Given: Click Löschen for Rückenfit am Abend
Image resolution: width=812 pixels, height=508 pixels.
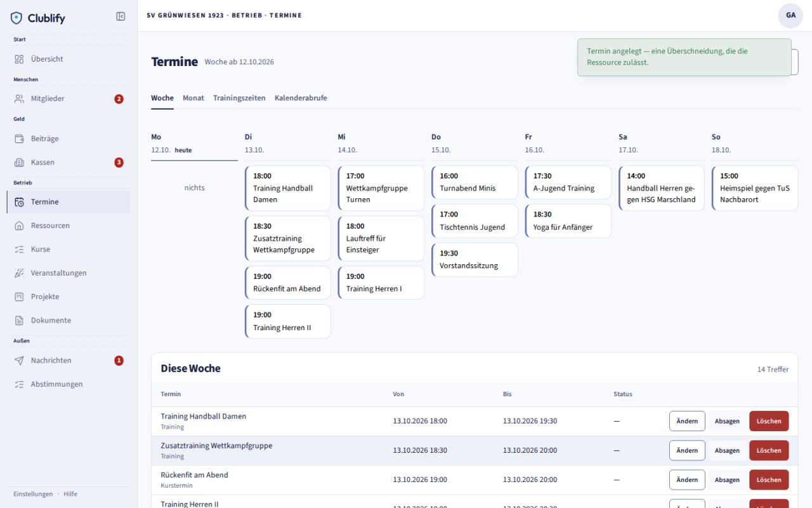Looking at the screenshot, I should (x=769, y=480).
